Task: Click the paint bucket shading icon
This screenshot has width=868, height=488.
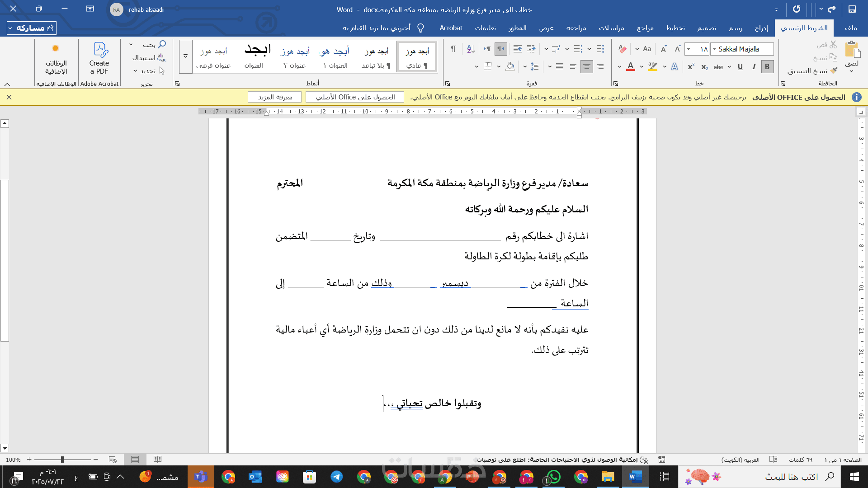Action: pyautogui.click(x=510, y=67)
